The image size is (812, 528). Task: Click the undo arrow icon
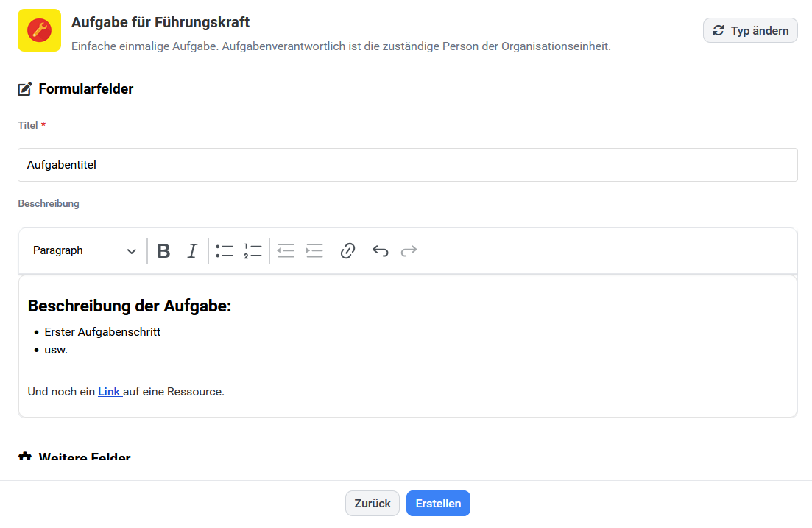tap(380, 250)
